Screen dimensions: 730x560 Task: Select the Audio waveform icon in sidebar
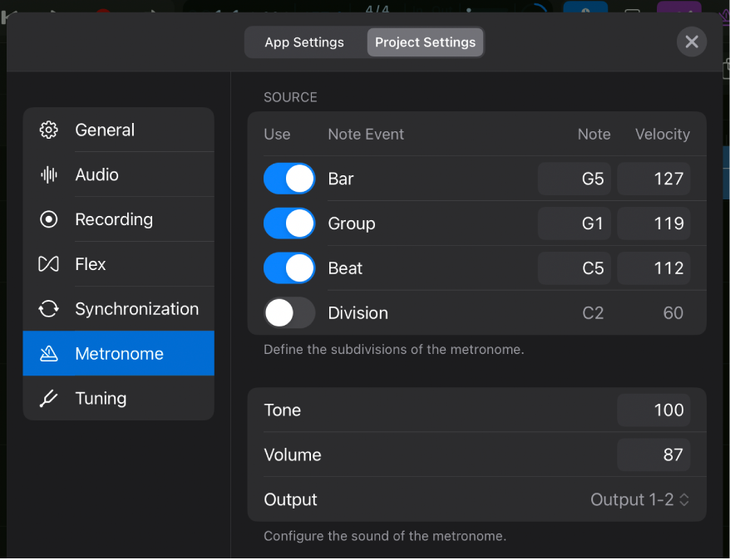tap(48, 174)
